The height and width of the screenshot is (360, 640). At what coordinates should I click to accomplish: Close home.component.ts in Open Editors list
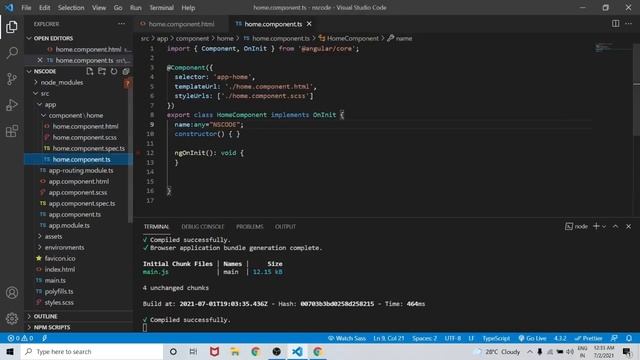[x=40, y=60]
